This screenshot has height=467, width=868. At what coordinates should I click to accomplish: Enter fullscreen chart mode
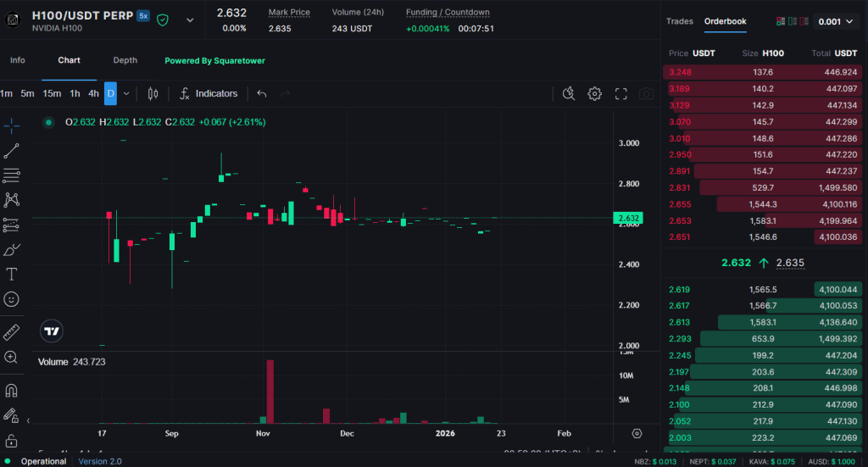(620, 93)
